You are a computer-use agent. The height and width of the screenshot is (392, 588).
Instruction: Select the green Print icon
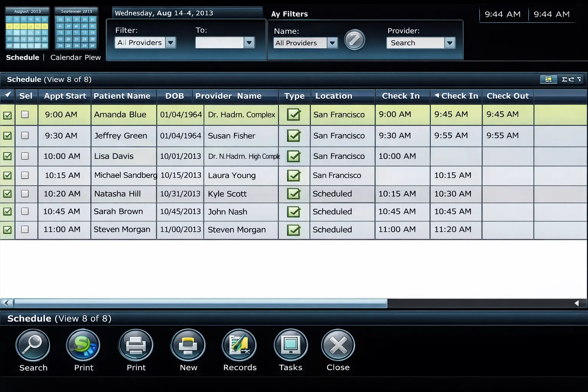click(83, 345)
